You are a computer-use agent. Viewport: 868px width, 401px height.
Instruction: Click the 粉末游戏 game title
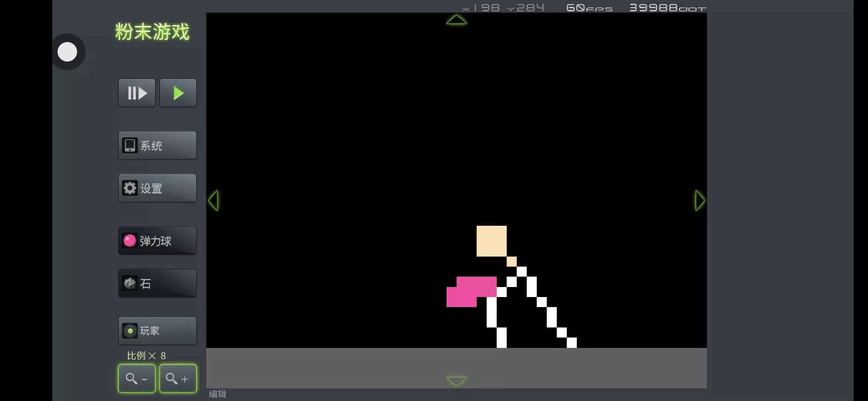152,32
